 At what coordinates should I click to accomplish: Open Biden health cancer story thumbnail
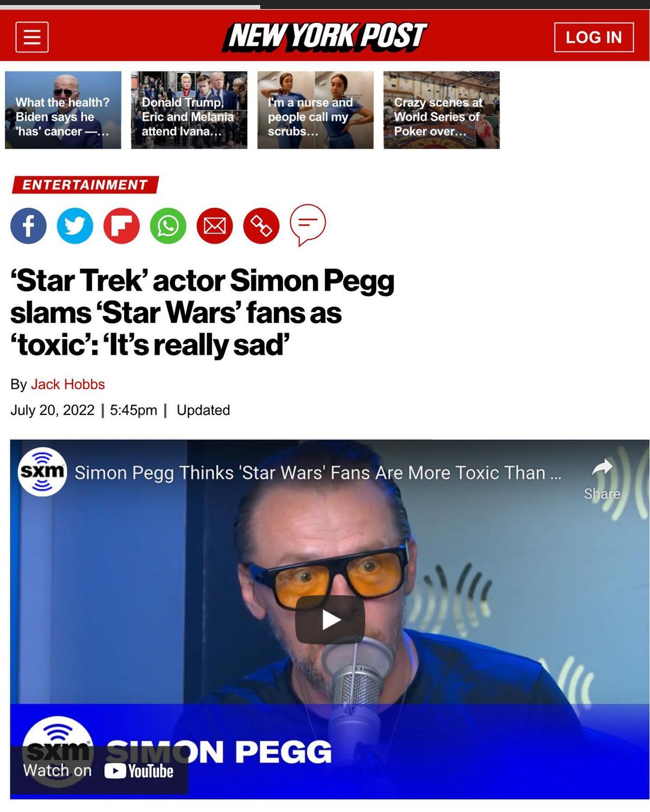(x=63, y=110)
